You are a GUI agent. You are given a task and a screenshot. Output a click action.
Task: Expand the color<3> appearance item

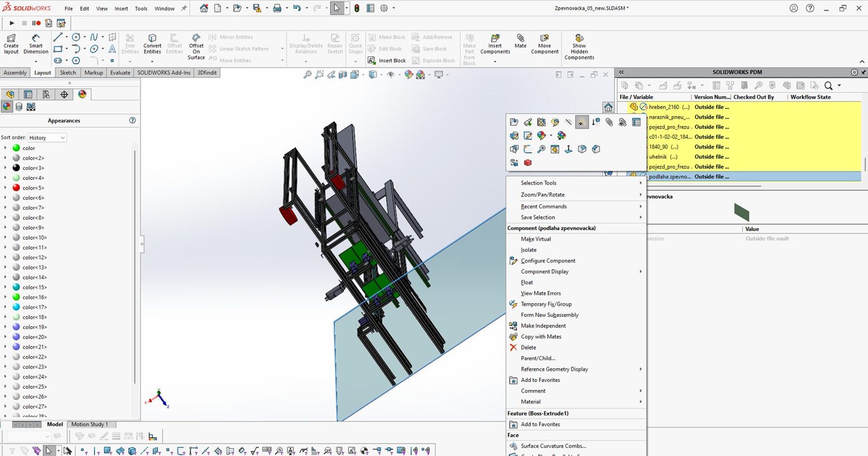point(5,168)
